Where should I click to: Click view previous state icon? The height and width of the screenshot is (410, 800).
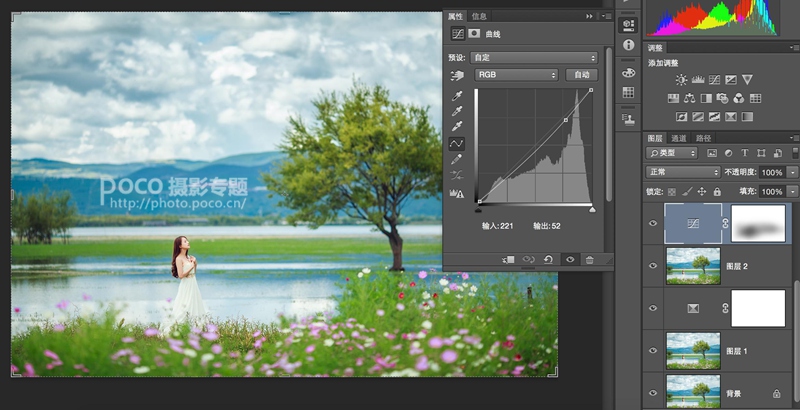point(529,260)
